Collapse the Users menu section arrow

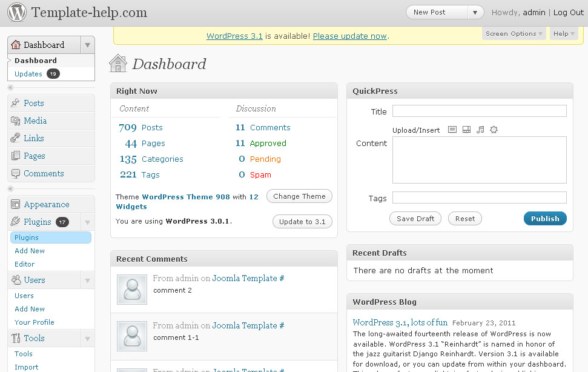[88, 281]
